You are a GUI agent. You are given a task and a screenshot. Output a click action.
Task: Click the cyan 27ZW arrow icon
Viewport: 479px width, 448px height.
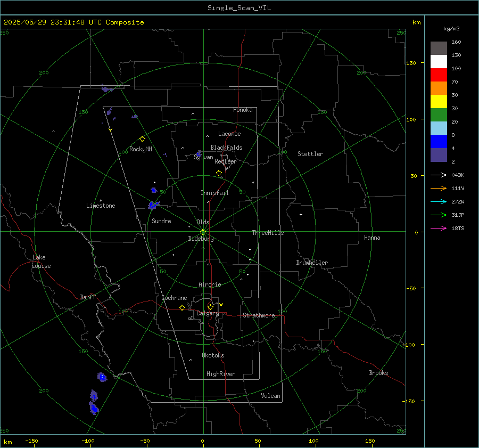439,201
